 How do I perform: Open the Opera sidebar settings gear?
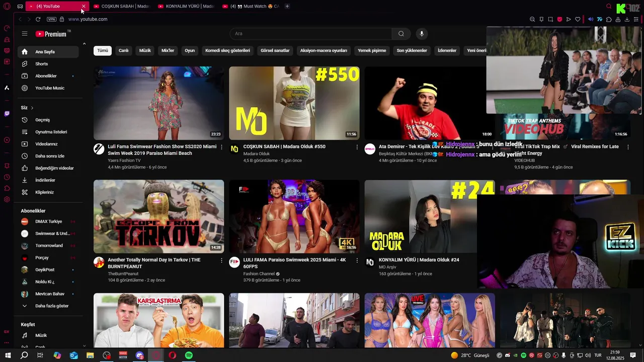coord(7,200)
